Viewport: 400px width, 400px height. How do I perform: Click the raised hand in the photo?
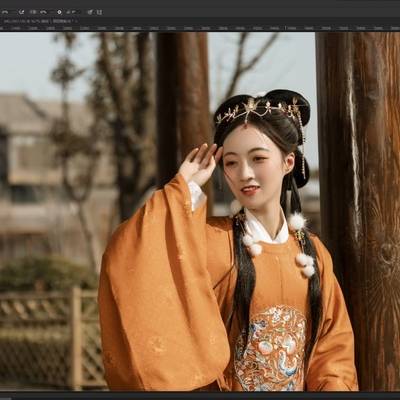pos(199,162)
